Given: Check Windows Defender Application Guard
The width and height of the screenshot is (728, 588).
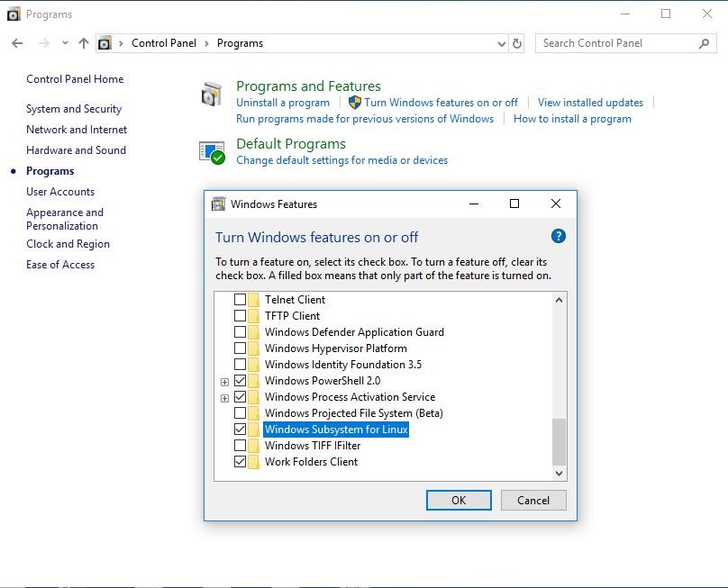Looking at the screenshot, I should (x=240, y=332).
